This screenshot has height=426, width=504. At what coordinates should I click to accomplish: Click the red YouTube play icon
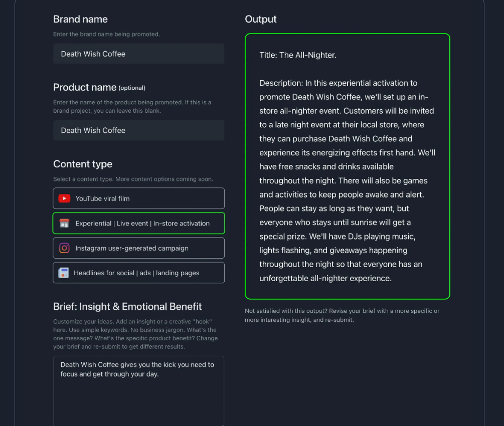click(x=64, y=198)
